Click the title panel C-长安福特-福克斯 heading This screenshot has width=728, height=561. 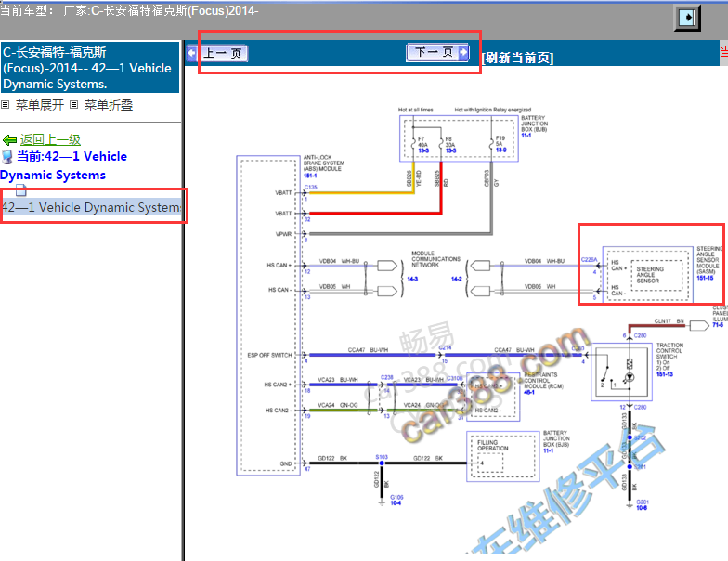point(90,68)
